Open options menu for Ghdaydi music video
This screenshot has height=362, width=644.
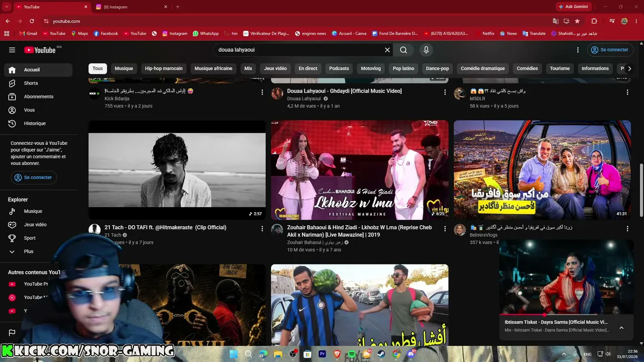pos(445,92)
